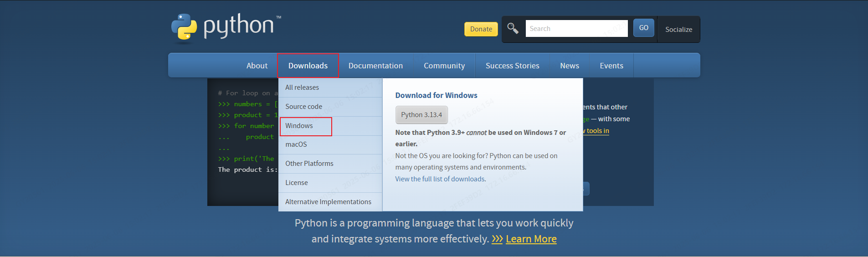Open the Documentation menu
This screenshot has height=257, width=868.
[375, 66]
